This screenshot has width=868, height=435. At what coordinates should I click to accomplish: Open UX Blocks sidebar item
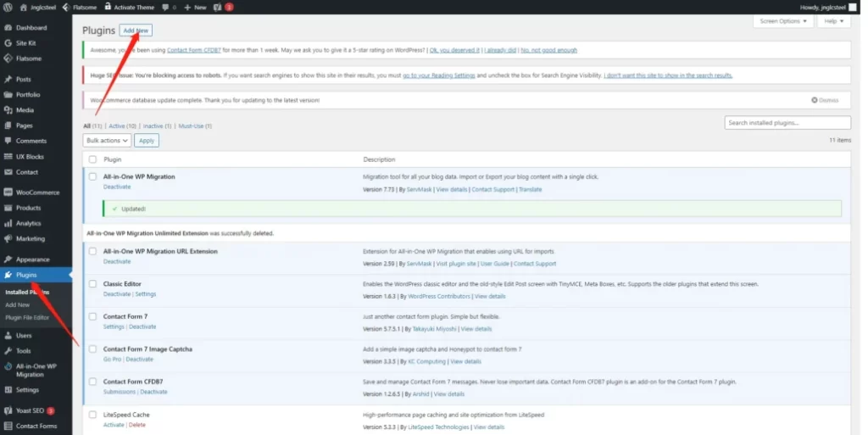click(x=30, y=157)
